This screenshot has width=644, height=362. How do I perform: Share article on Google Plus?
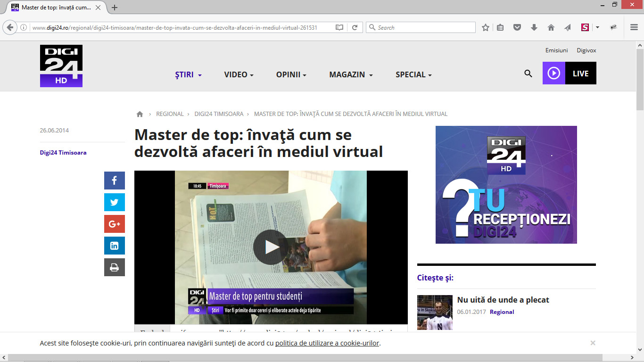(x=115, y=224)
